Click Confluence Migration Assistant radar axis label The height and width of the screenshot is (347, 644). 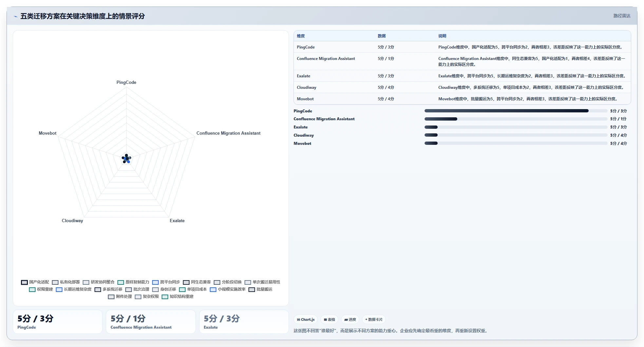[x=228, y=133]
